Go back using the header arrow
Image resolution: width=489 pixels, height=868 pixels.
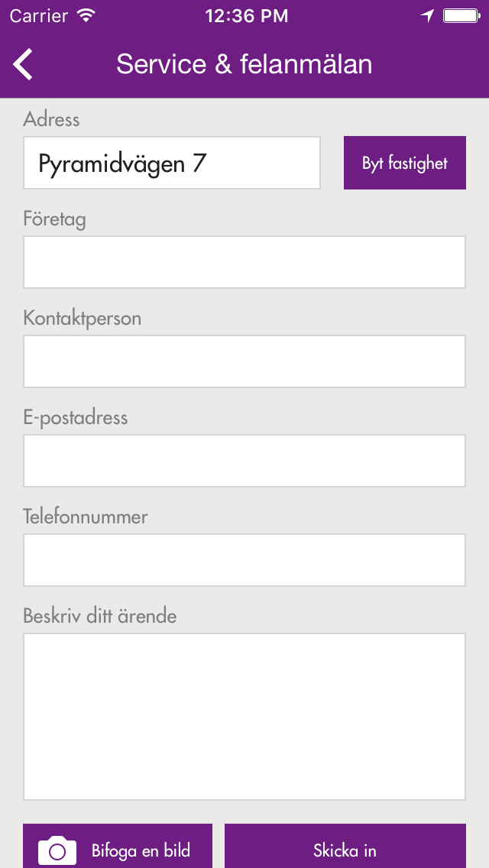pos(24,64)
